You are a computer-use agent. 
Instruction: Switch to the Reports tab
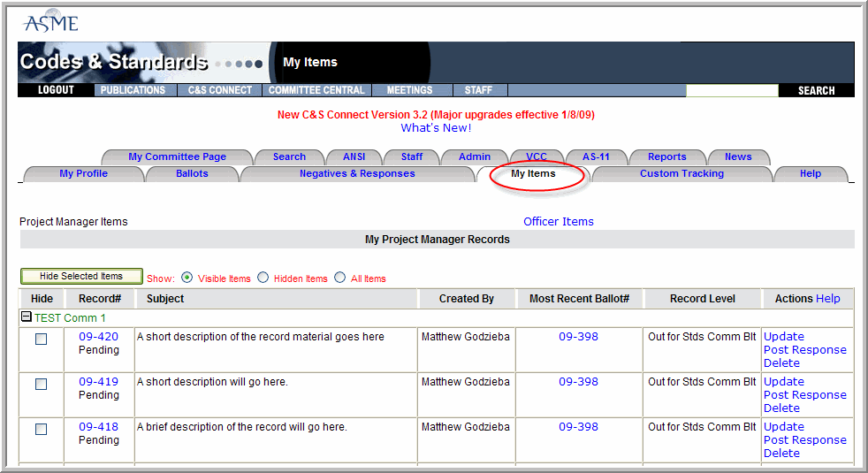[667, 156]
